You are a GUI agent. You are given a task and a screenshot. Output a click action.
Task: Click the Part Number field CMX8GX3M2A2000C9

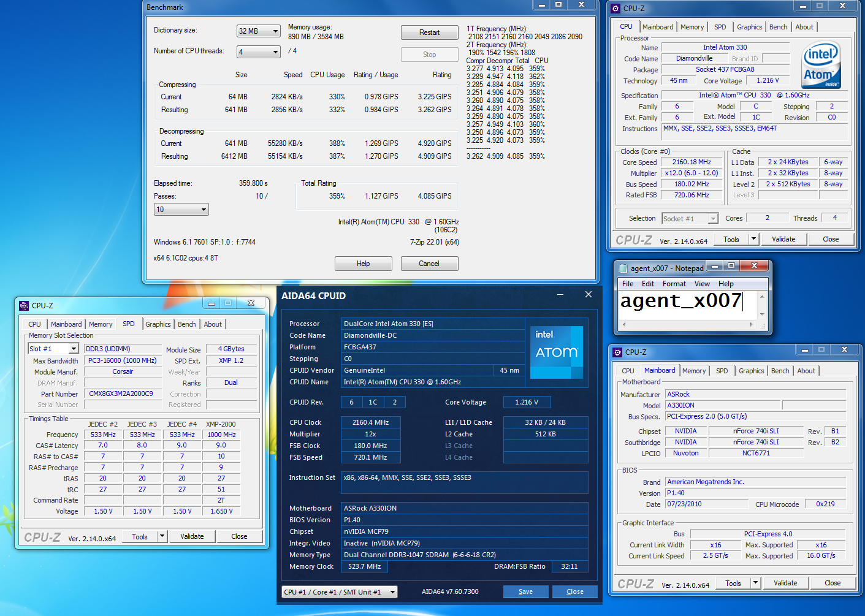tap(121, 394)
